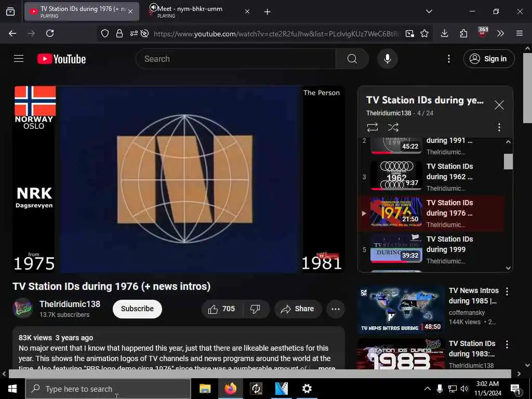Click the Share button
The width and height of the screenshot is (532, 399).
(298, 309)
